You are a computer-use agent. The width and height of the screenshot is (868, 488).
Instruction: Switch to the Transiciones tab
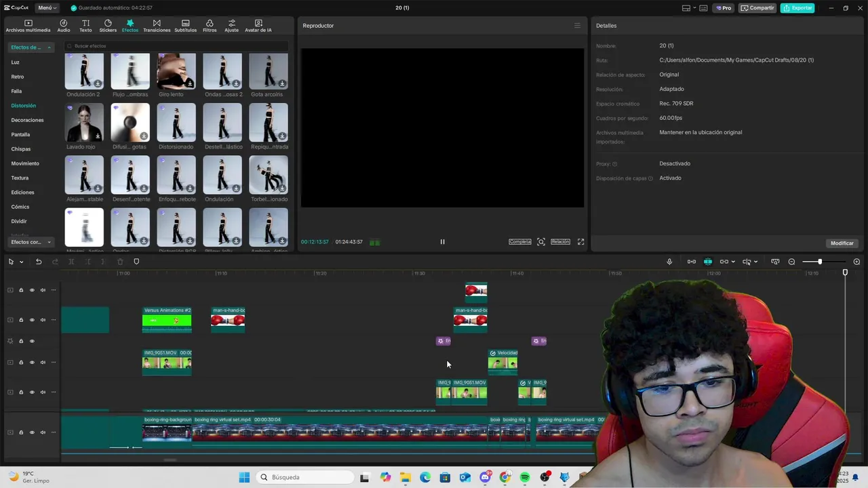[x=157, y=26]
